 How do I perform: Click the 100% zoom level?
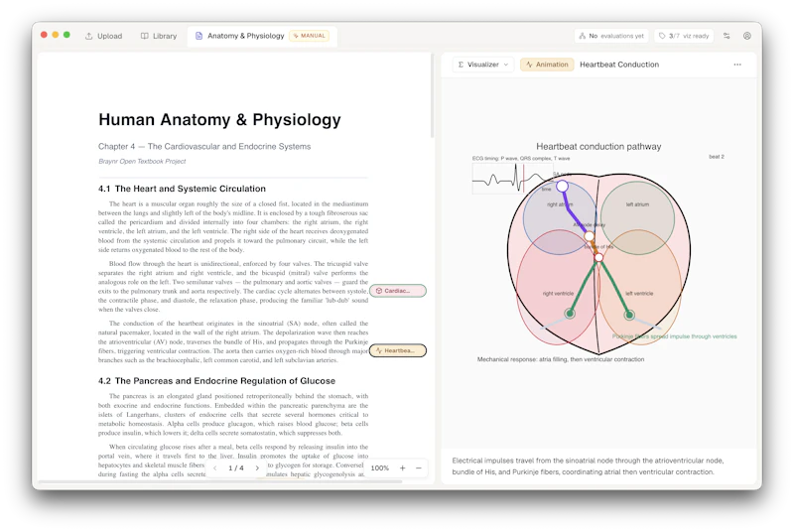[380, 468]
